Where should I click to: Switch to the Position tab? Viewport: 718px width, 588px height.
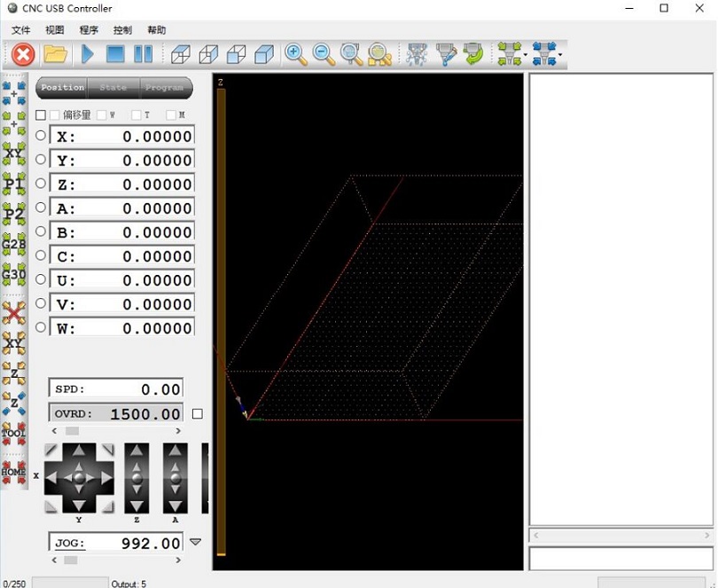62,88
